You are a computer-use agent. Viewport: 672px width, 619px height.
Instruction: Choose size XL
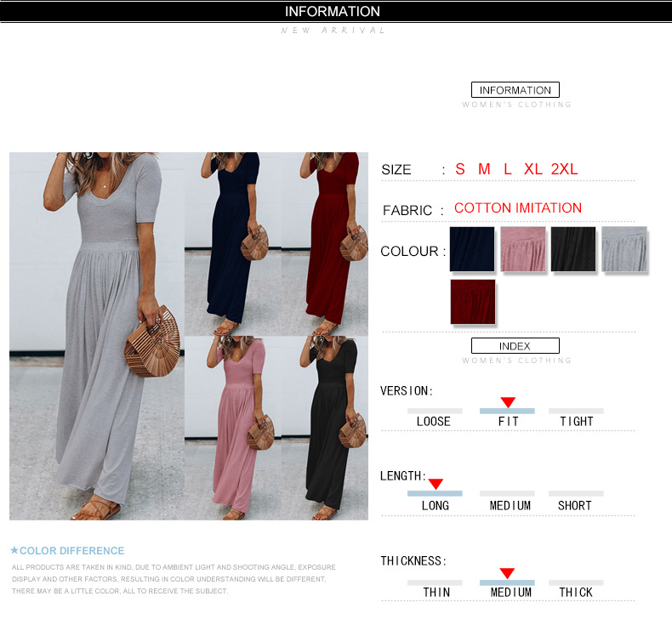[533, 169]
